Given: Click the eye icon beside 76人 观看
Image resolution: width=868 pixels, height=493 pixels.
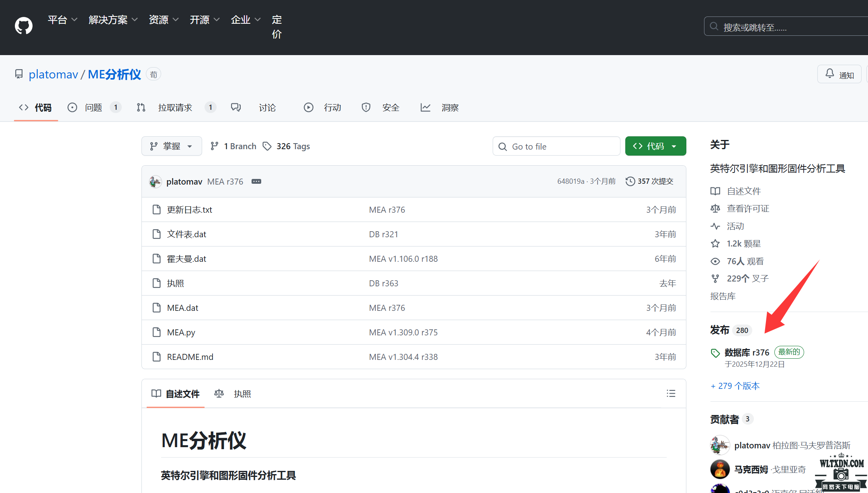Looking at the screenshot, I should point(715,261).
